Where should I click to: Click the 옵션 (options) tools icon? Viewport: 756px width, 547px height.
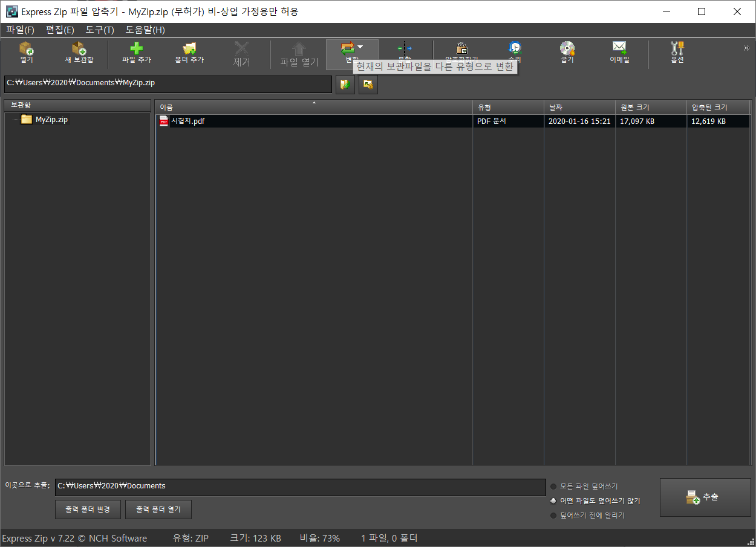[x=677, y=48]
